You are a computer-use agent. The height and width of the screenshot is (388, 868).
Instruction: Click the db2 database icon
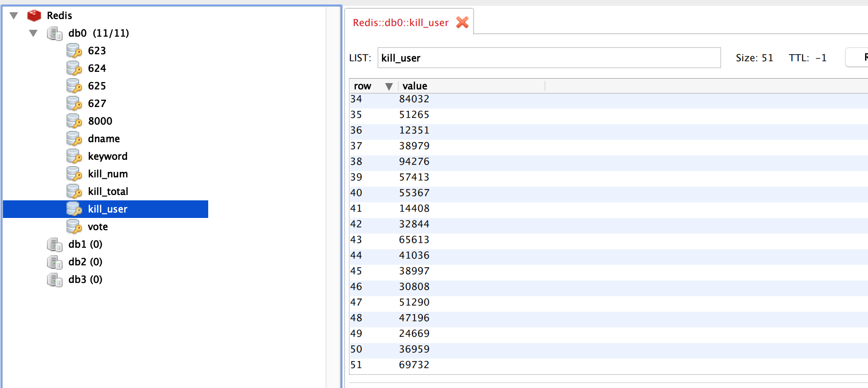coord(54,262)
